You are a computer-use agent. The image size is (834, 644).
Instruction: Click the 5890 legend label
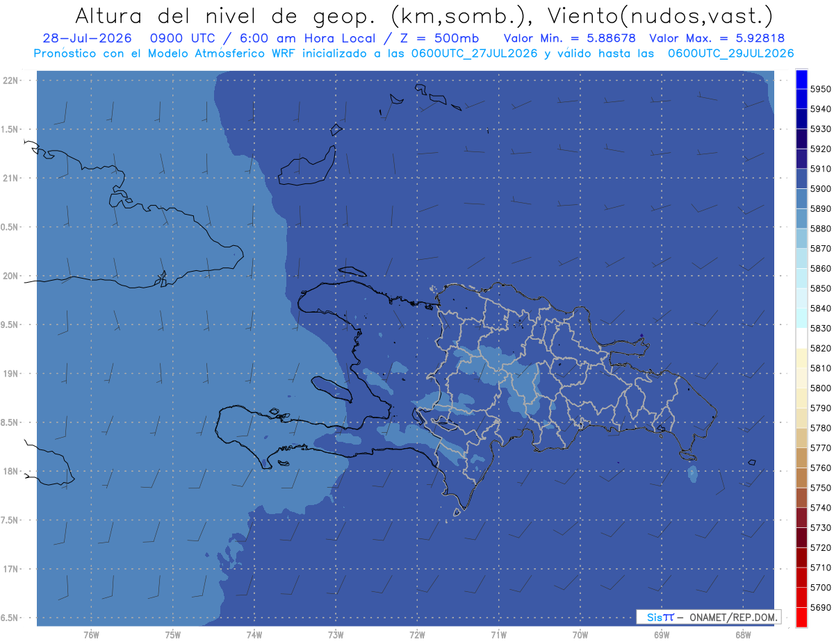tap(820, 208)
